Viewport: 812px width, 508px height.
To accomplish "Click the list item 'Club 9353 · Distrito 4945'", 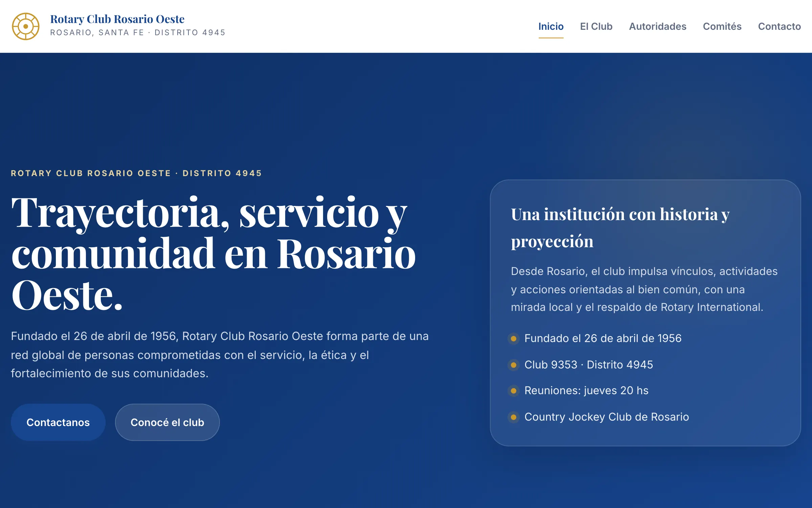I will pos(589,365).
